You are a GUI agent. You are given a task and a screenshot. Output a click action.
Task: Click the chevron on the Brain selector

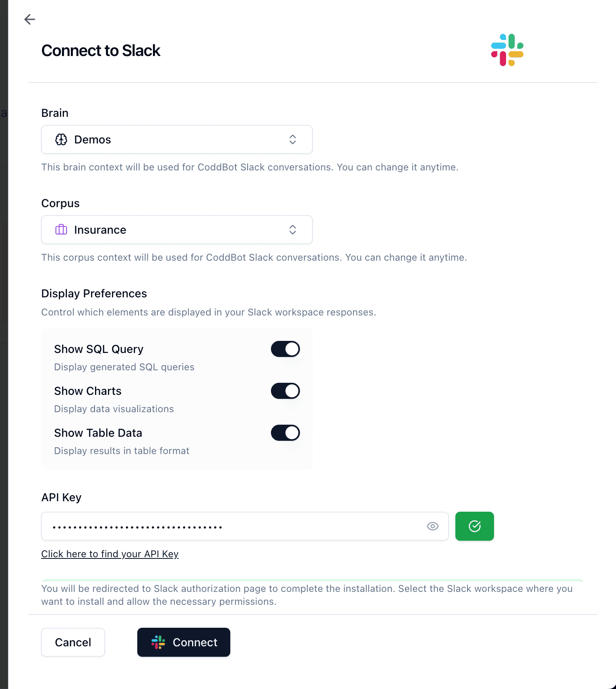tap(293, 139)
